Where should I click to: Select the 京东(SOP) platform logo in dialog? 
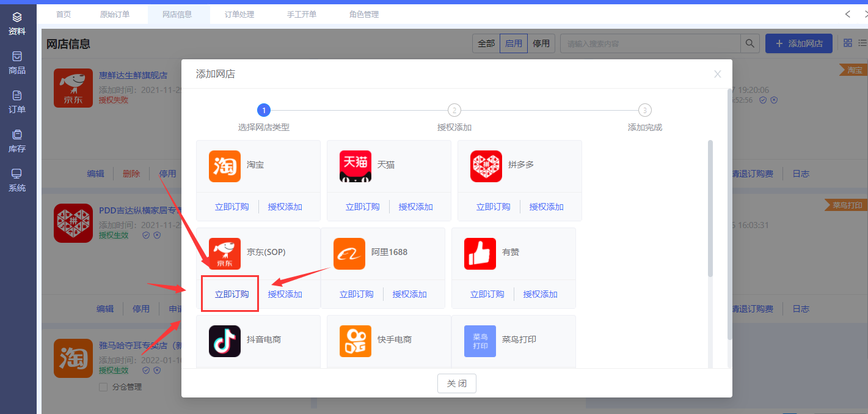pos(225,254)
